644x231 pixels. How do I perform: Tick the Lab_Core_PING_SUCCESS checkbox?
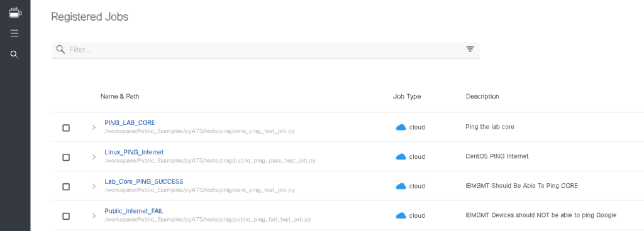click(65, 187)
